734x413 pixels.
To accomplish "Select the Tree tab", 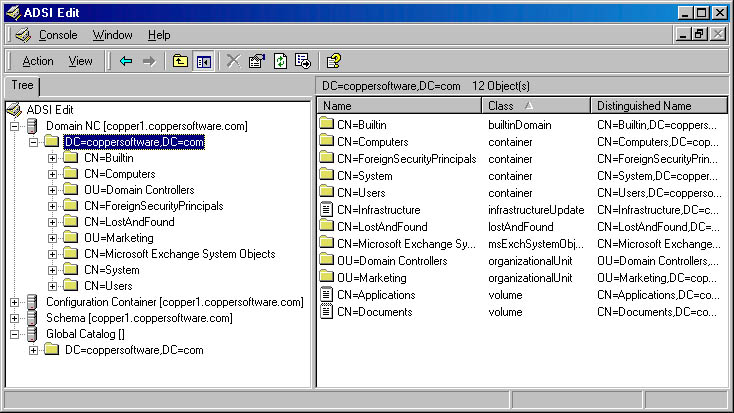I will pyautogui.click(x=22, y=85).
